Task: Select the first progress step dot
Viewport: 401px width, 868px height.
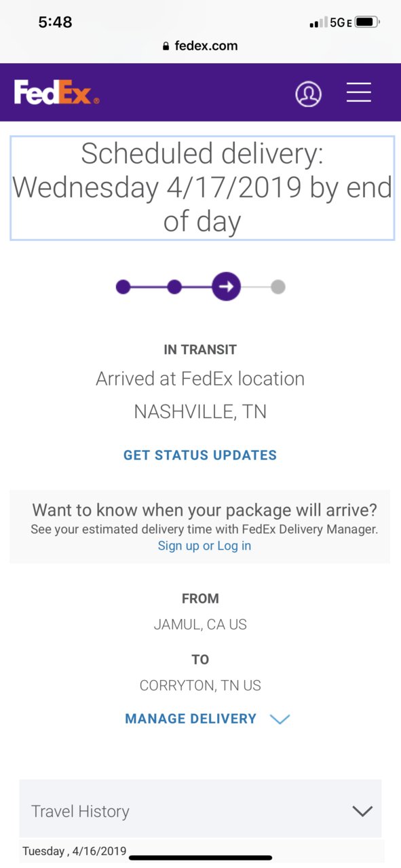Action: tap(123, 287)
